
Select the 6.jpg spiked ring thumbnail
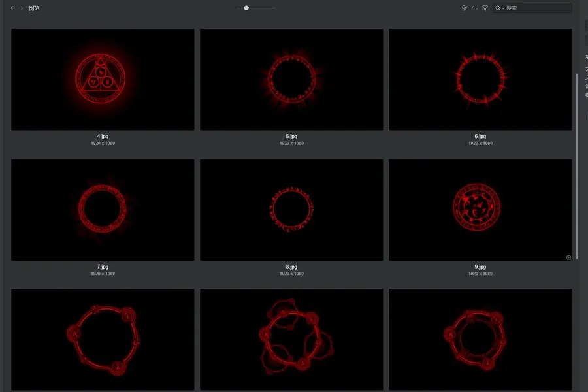[480, 79]
